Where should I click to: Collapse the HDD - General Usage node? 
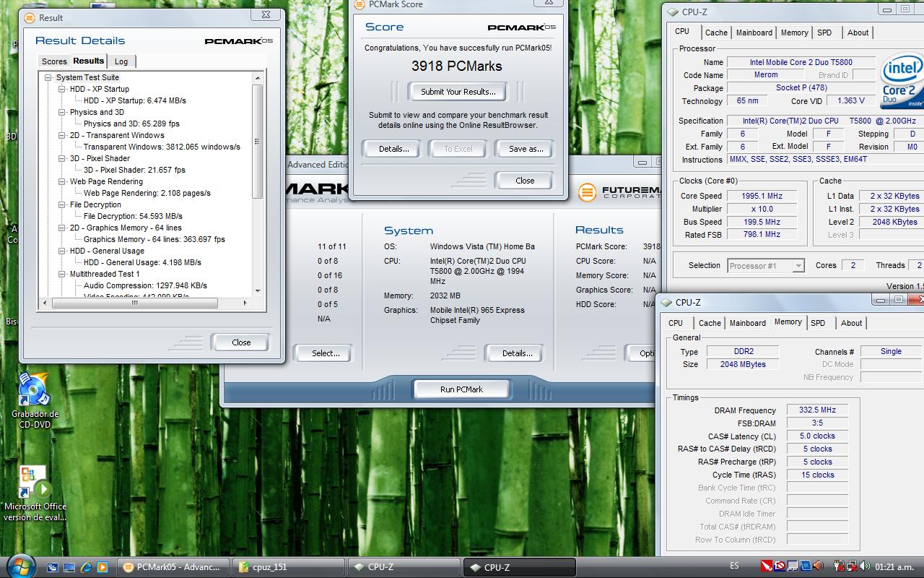[62, 251]
